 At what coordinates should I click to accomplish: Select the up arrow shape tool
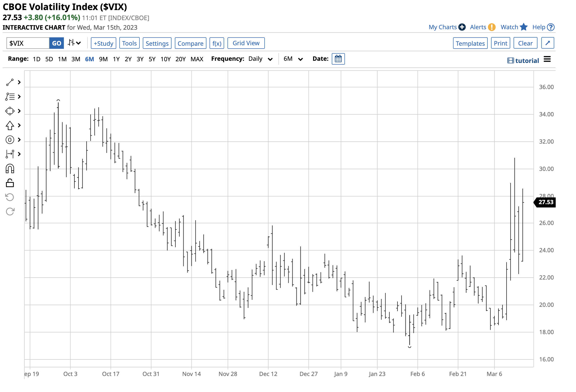point(10,125)
